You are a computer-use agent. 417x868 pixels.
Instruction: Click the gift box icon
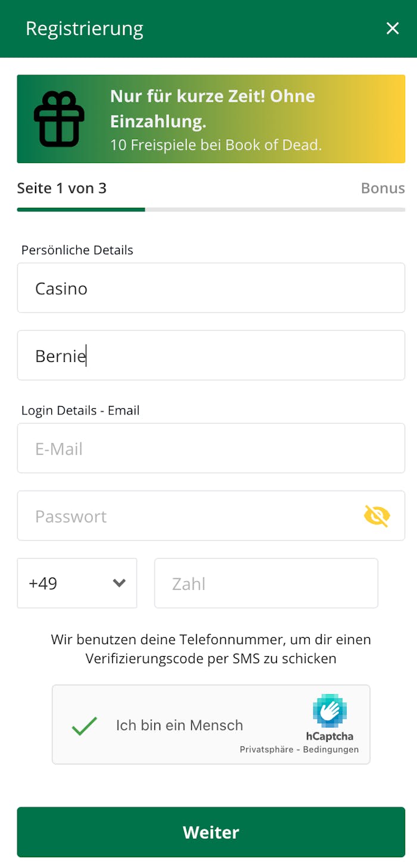click(x=59, y=119)
